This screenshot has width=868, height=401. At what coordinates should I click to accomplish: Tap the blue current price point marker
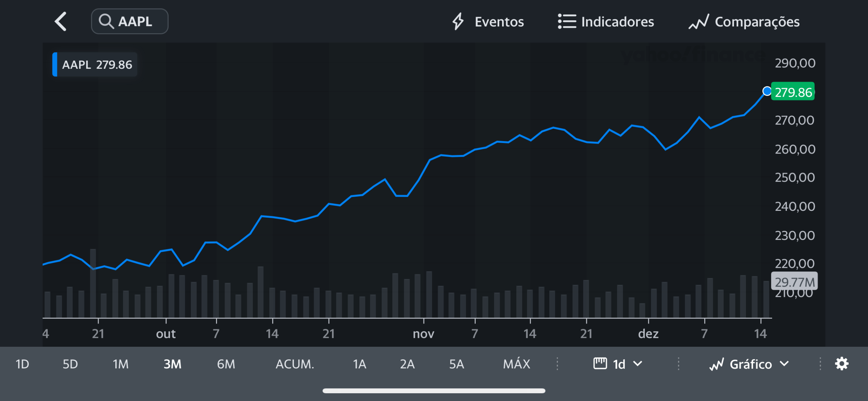[767, 91]
